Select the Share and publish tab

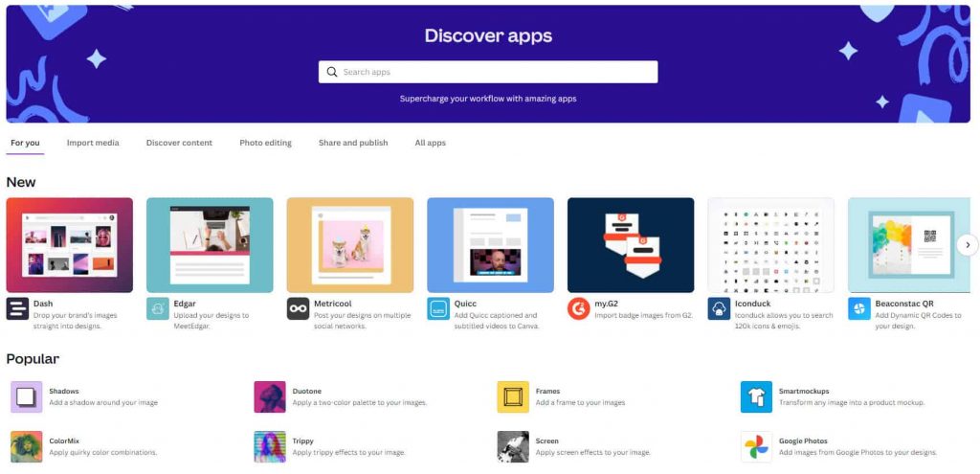coord(353,143)
